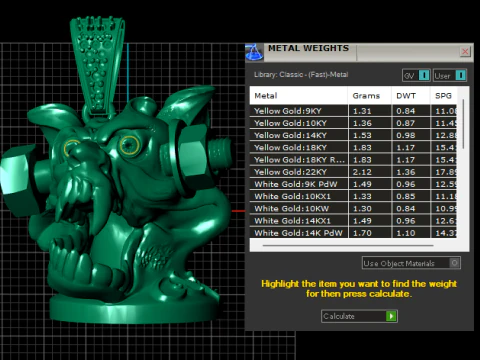Click the green arrow on Calculate
This screenshot has width=480, height=360.
[391, 316]
